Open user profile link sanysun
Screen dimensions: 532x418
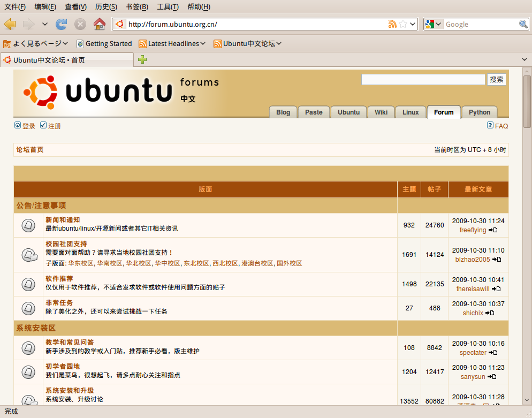click(473, 377)
